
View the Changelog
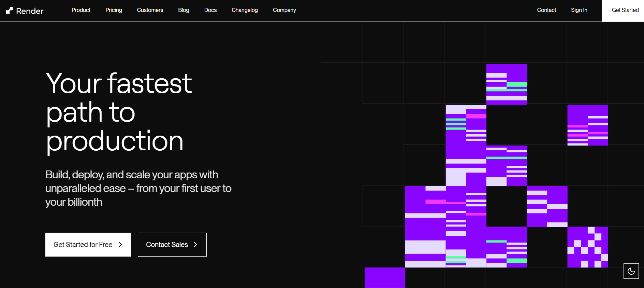pos(245,10)
